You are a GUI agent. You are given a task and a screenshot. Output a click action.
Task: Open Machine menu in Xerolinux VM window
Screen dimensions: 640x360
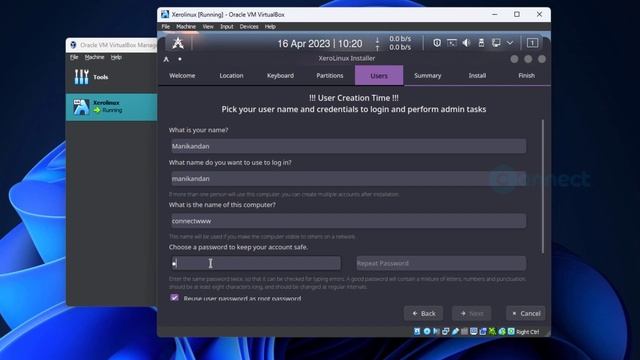tap(186, 27)
